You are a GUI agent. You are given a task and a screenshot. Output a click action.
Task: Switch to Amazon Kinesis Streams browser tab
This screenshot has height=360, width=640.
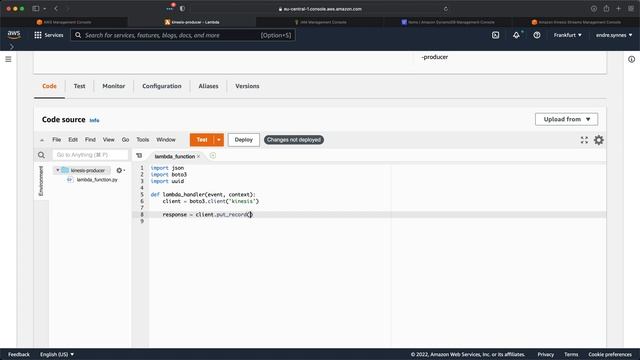click(576, 22)
